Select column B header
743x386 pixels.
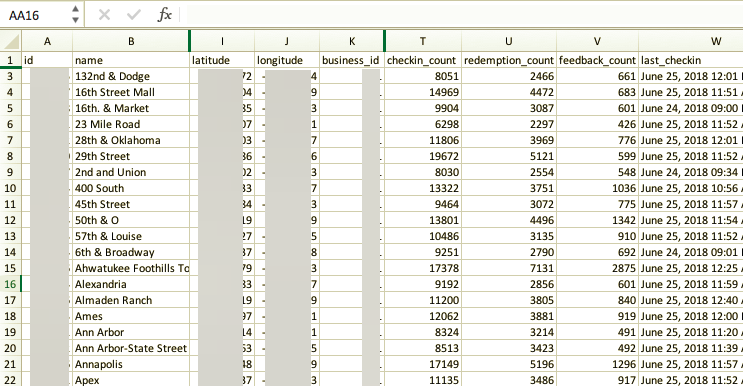coord(131,41)
